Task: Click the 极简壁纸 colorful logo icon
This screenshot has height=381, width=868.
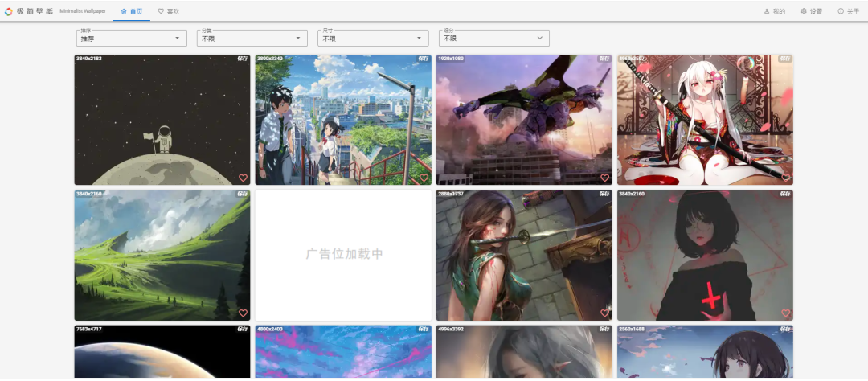Action: click(8, 11)
